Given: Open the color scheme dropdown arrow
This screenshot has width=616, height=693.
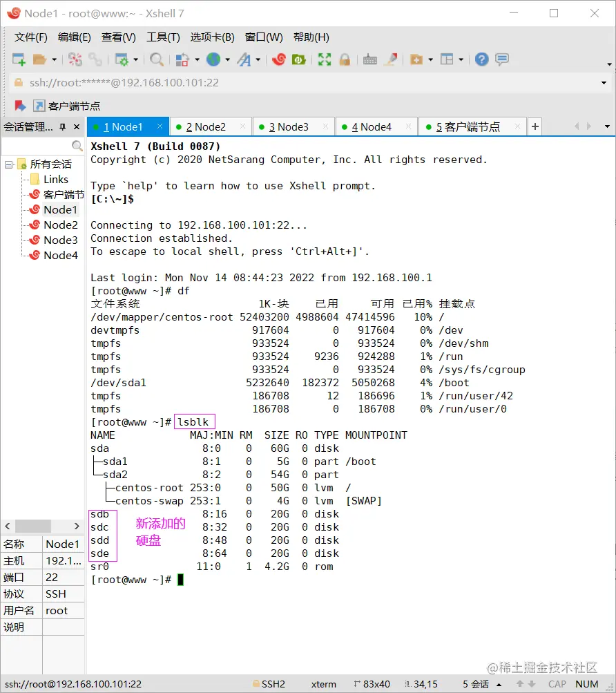Looking at the screenshot, I should pos(197,59).
